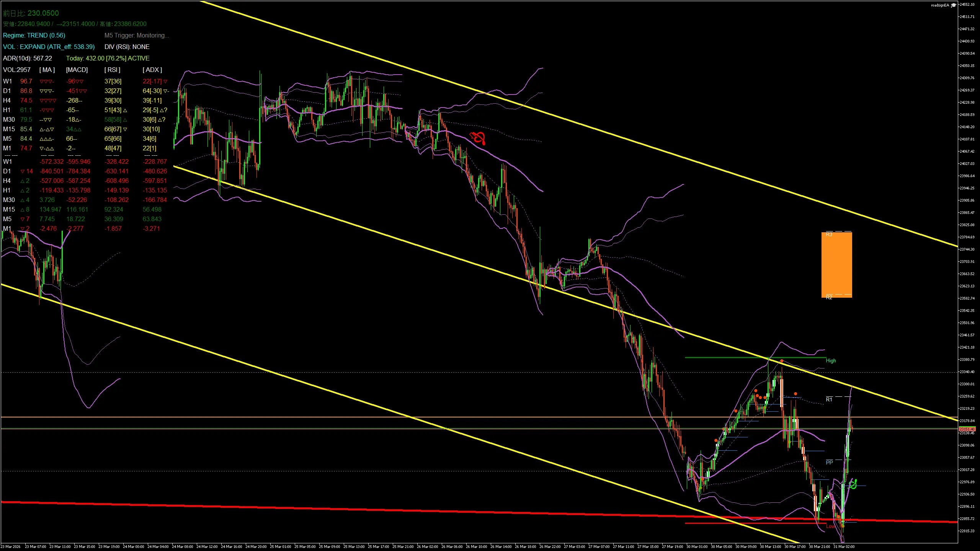This screenshot has width=980, height=551.
Task: Click the [RSI] column header
Action: point(112,70)
